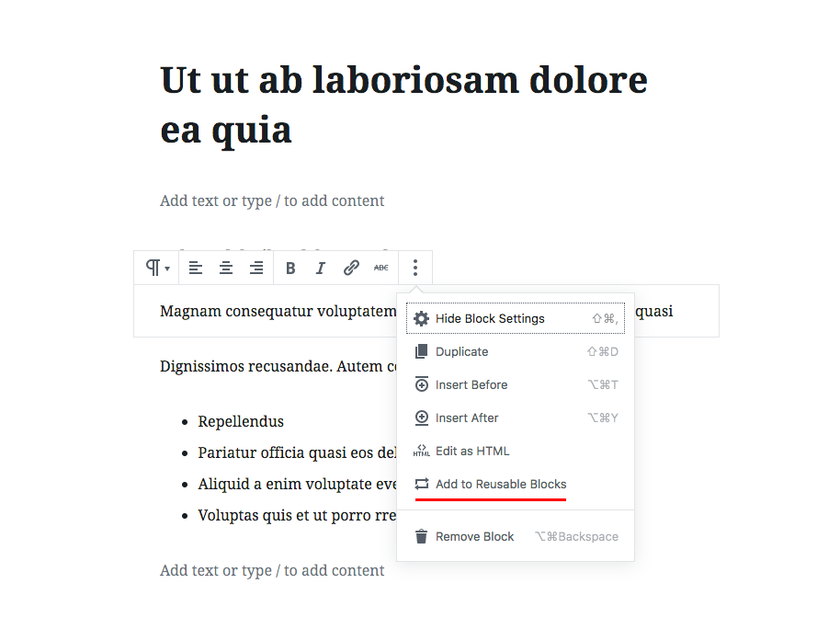The image size is (840, 641).
Task: Toggle bold formatting
Action: [290, 268]
